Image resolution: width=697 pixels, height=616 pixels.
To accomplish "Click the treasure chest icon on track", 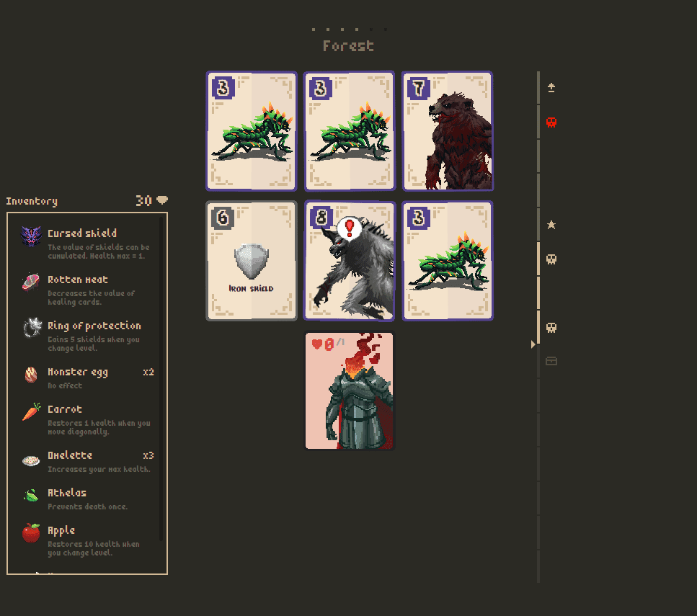I will coord(551,361).
